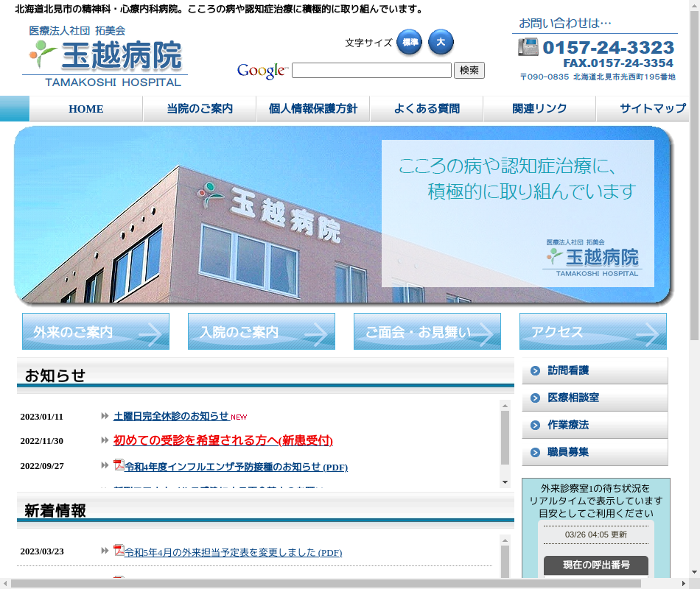Set text size to 標準
The image size is (700, 589).
point(409,43)
